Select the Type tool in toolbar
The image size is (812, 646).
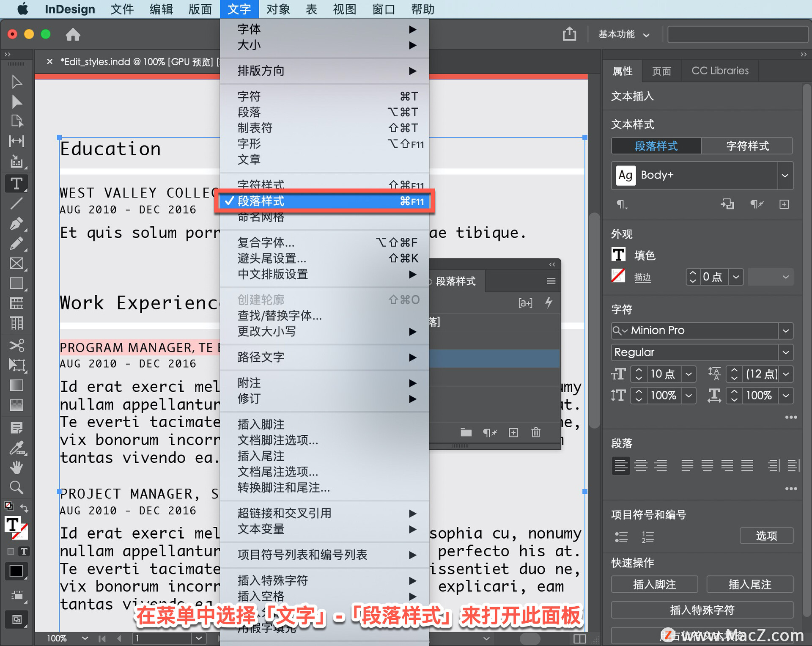click(16, 184)
